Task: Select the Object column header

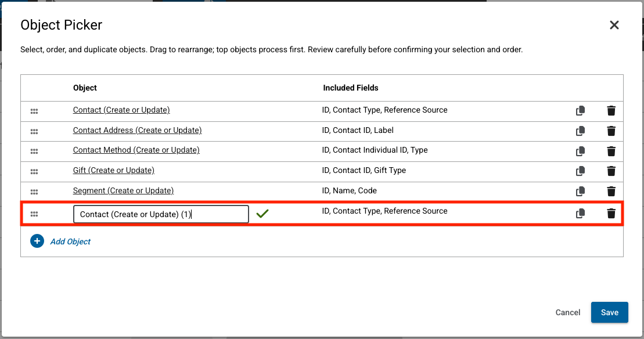Action: click(85, 88)
